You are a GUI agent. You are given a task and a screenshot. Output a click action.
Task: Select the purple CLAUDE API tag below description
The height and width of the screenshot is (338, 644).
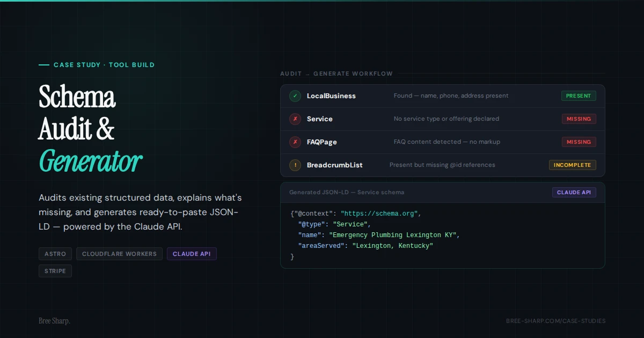tap(192, 254)
